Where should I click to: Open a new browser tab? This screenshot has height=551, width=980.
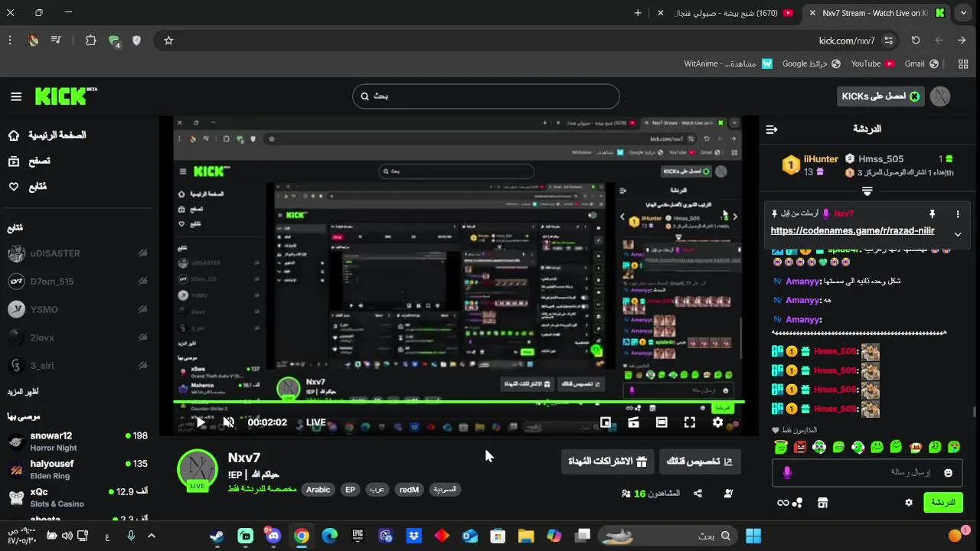(638, 13)
